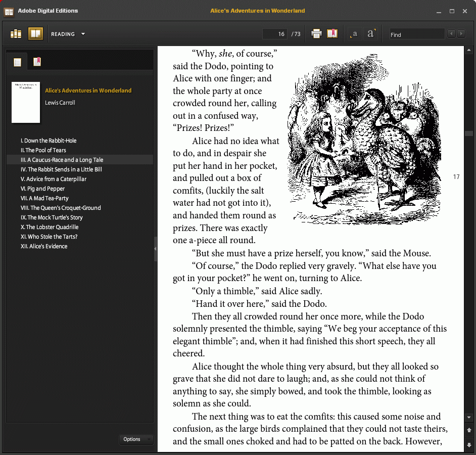Decrease text size with small 'a' icon
Viewport: 476px width, 455px height.
(x=354, y=34)
